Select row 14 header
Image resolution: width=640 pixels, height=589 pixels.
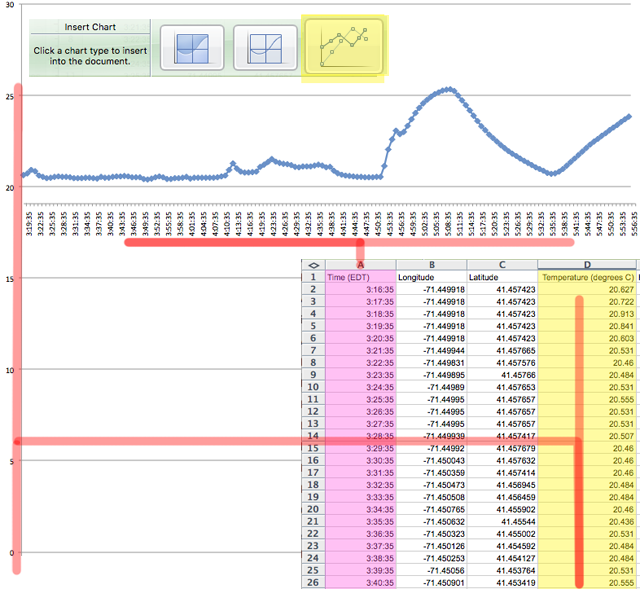(313, 436)
